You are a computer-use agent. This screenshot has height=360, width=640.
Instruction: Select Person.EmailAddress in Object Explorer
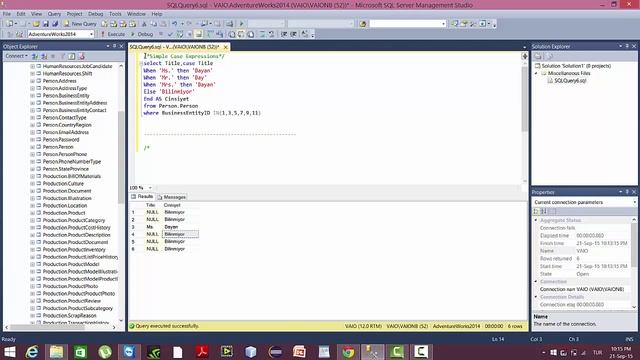point(66,132)
